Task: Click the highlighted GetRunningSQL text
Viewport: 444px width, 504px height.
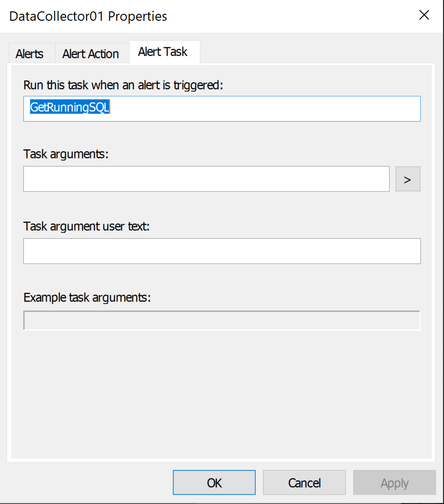Action: 70,107
